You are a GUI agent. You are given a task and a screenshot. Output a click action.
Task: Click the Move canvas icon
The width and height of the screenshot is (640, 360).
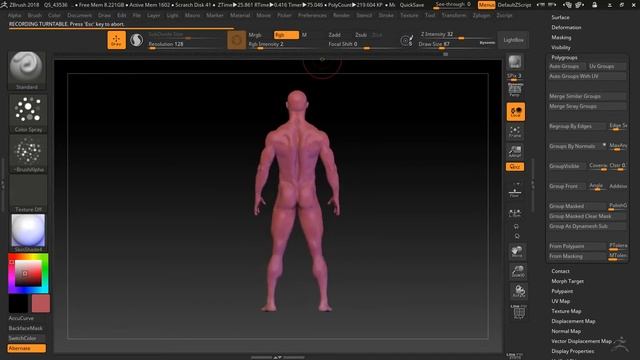[x=517, y=251]
